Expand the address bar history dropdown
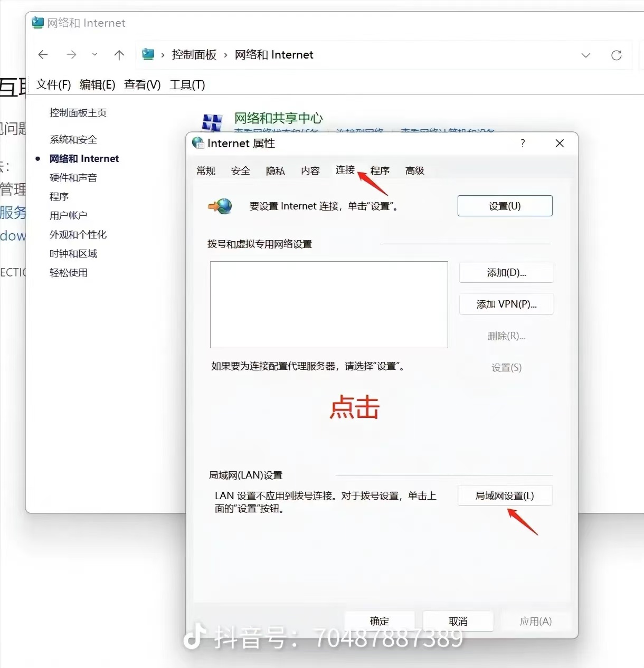This screenshot has height=668, width=644. [x=585, y=55]
